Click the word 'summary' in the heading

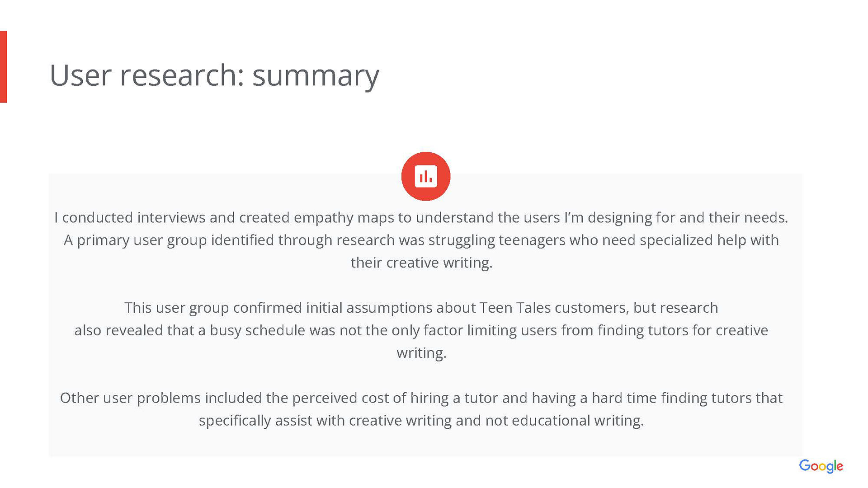pos(316,76)
